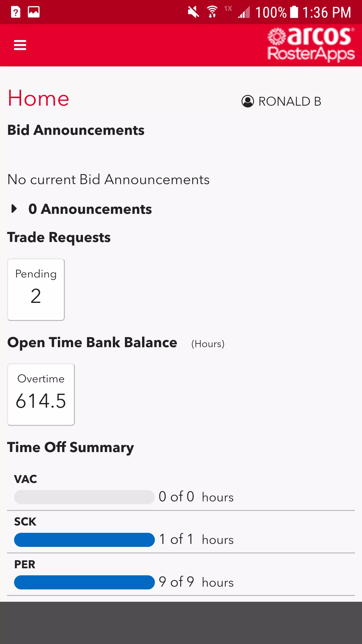Select the PER blue progress bar

click(x=84, y=582)
